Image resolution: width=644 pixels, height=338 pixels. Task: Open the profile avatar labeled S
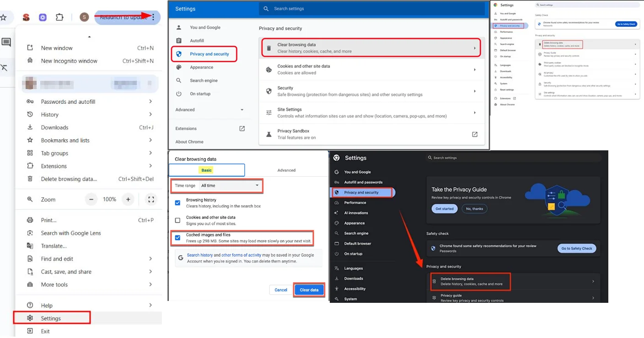tap(84, 17)
